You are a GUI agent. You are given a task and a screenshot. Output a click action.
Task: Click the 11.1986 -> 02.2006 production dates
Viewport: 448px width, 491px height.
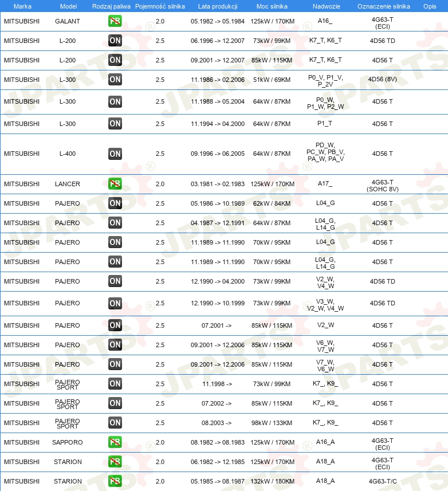218,80
